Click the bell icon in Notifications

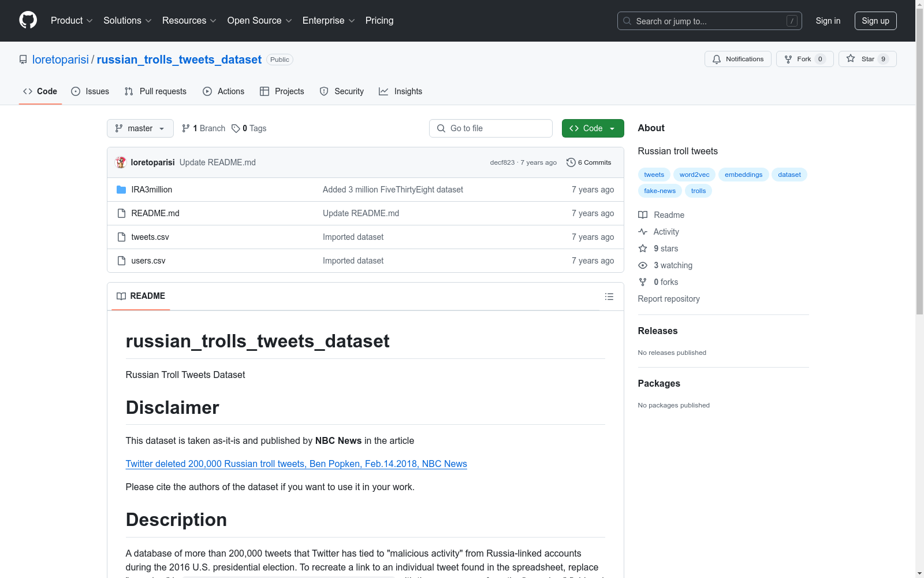tap(717, 59)
